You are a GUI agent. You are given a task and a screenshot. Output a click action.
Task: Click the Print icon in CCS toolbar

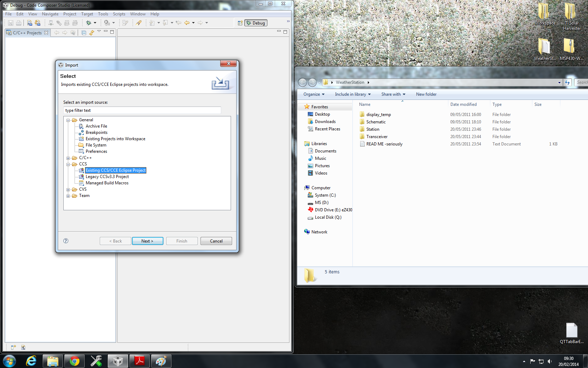pos(19,23)
